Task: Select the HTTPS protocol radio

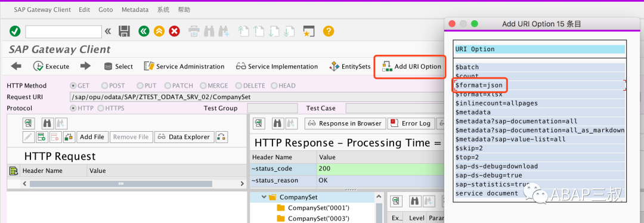Action: [x=101, y=109]
